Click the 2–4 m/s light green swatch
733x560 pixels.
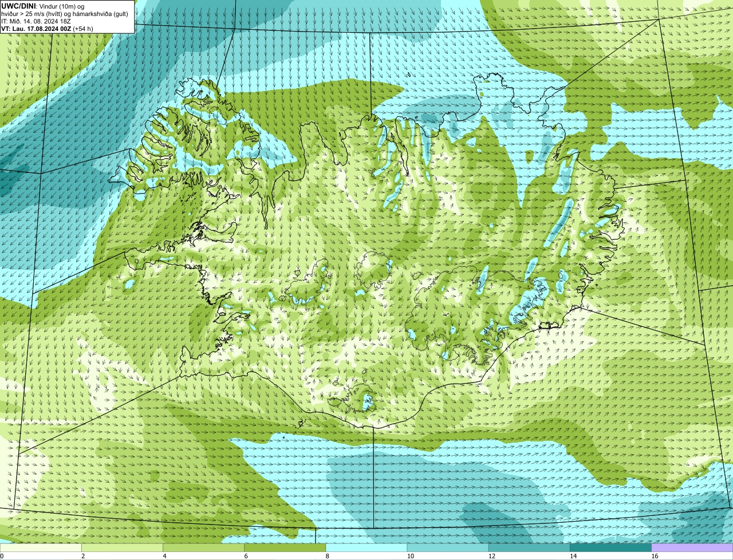pyautogui.click(x=122, y=548)
